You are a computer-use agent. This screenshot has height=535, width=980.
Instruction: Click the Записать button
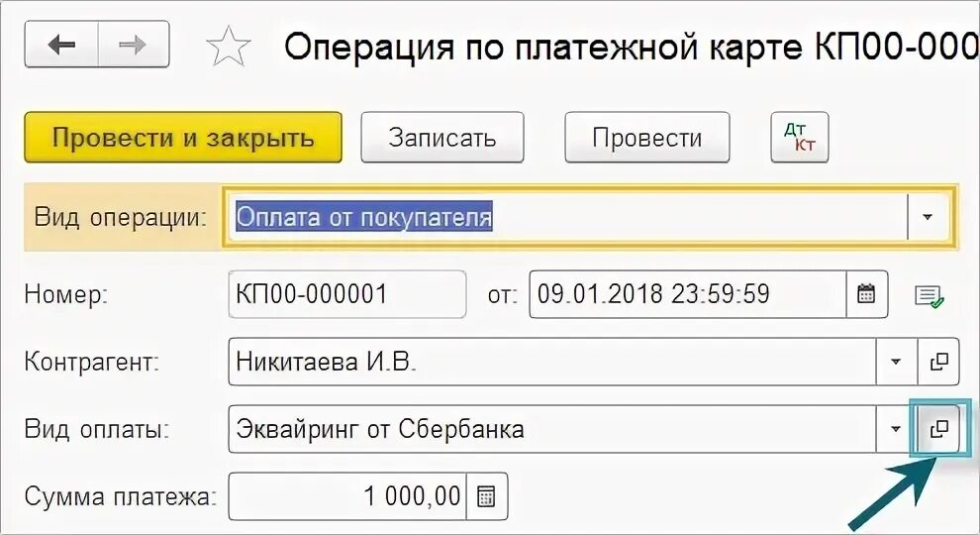coord(441,137)
